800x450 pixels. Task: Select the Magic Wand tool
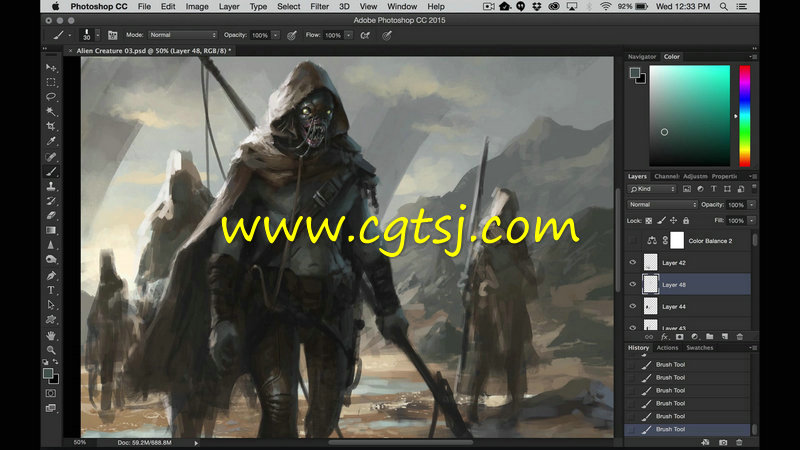pos(51,111)
